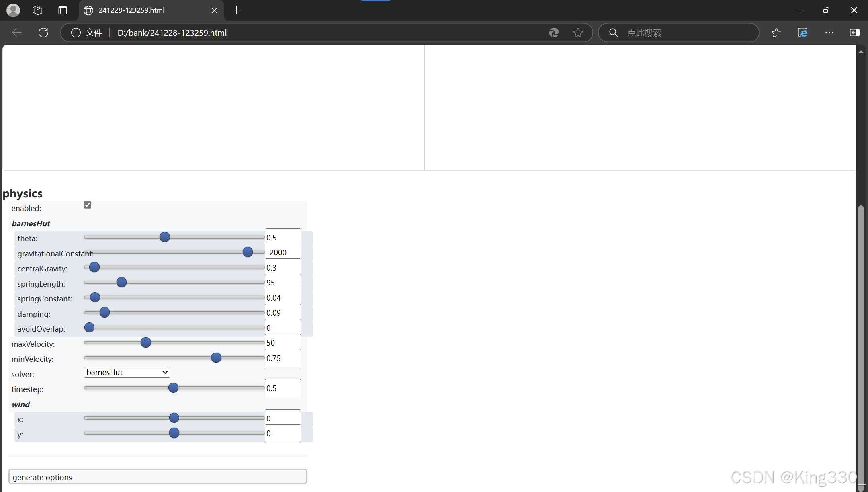868x492 pixels.
Task: Open the workspaces icon
Action: (37, 10)
